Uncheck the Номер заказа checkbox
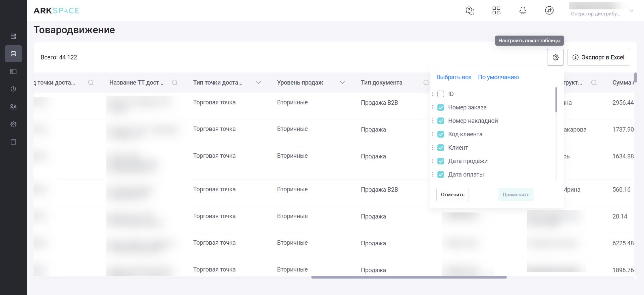644x295 pixels. [441, 107]
